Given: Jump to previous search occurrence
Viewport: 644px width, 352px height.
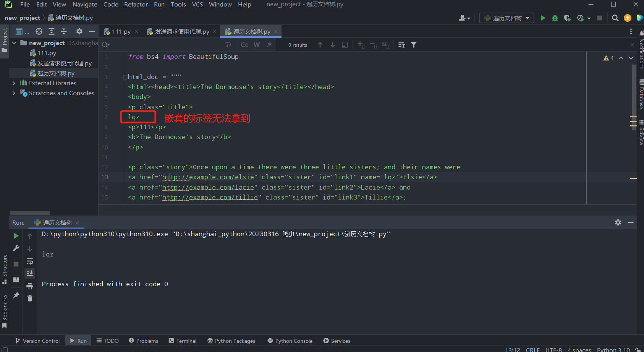Looking at the screenshot, I should [320, 45].
